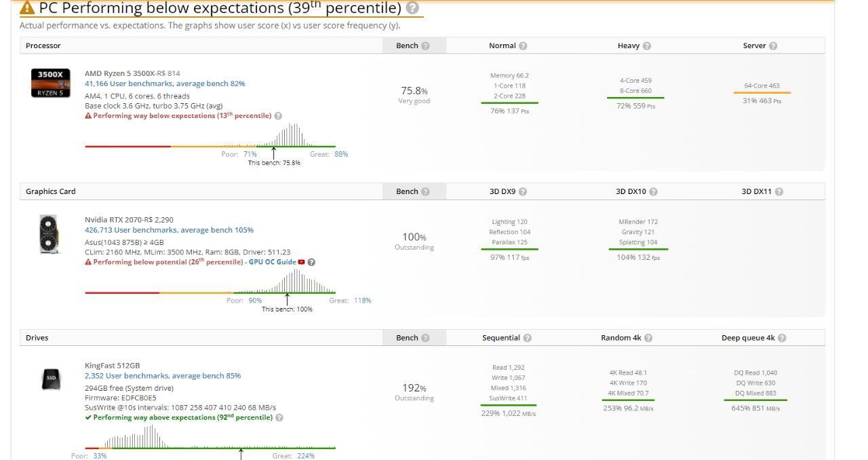Screen dimensions: 868x460
Task: Click the 3D DX9 help icon
Action: tap(522, 192)
